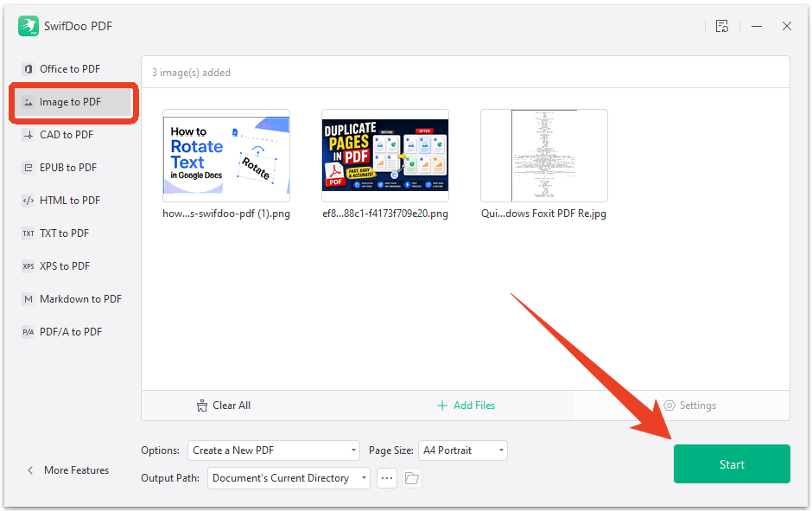Choose EPUB to PDF option
The height and width of the screenshot is (511, 812).
coord(70,168)
